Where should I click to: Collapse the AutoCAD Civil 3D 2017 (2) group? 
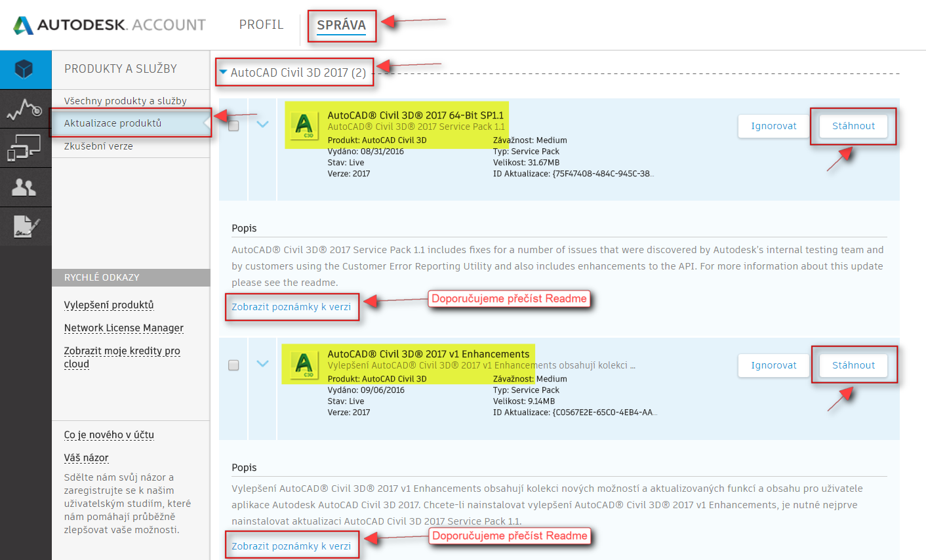tap(224, 72)
